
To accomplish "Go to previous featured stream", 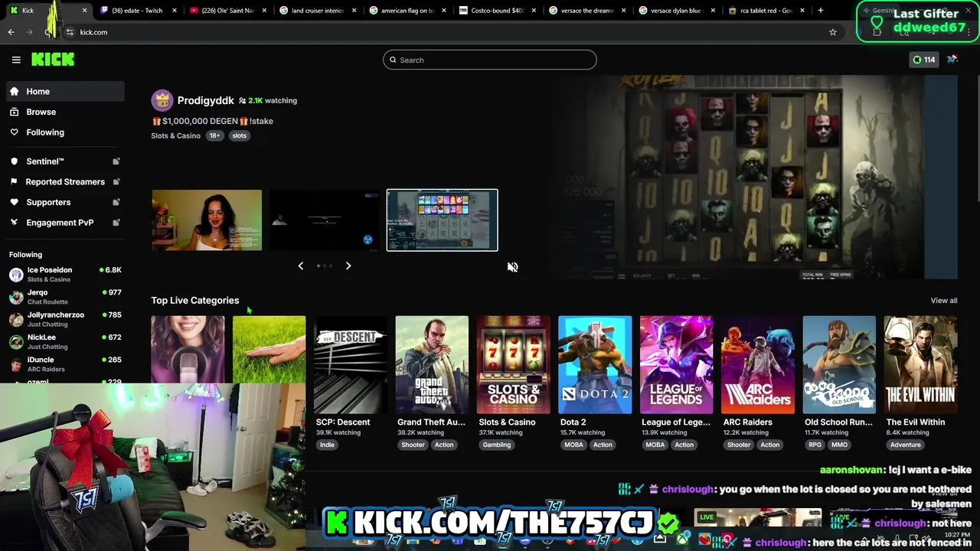I will click(x=301, y=266).
